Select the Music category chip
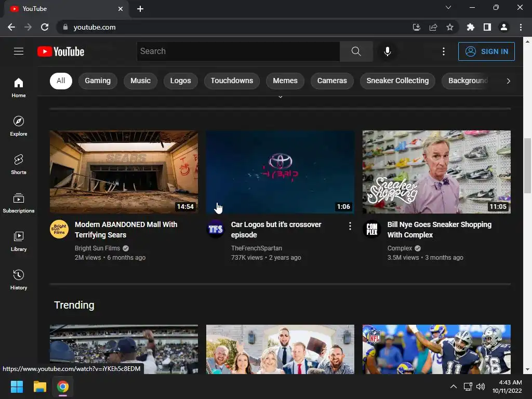The width and height of the screenshot is (532, 399). [140, 81]
